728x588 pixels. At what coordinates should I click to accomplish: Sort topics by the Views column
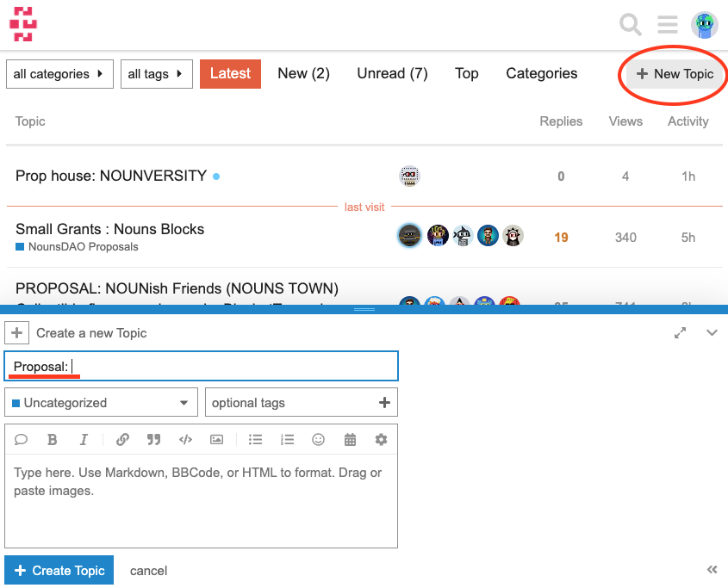tap(625, 121)
